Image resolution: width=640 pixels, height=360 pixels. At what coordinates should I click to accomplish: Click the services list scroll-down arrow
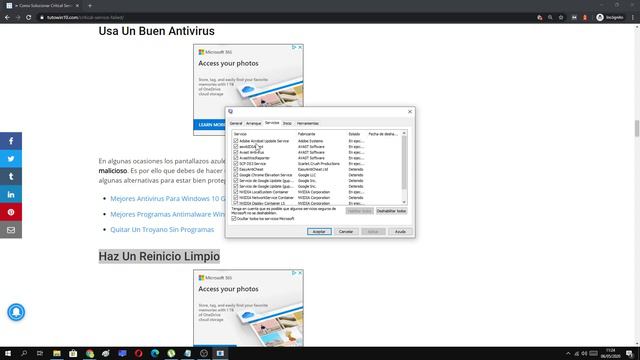click(x=404, y=202)
